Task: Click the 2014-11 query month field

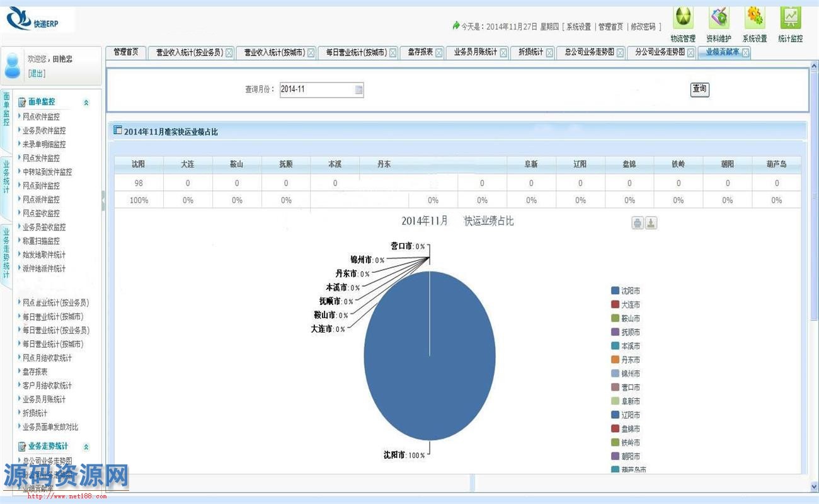Action: coord(315,89)
